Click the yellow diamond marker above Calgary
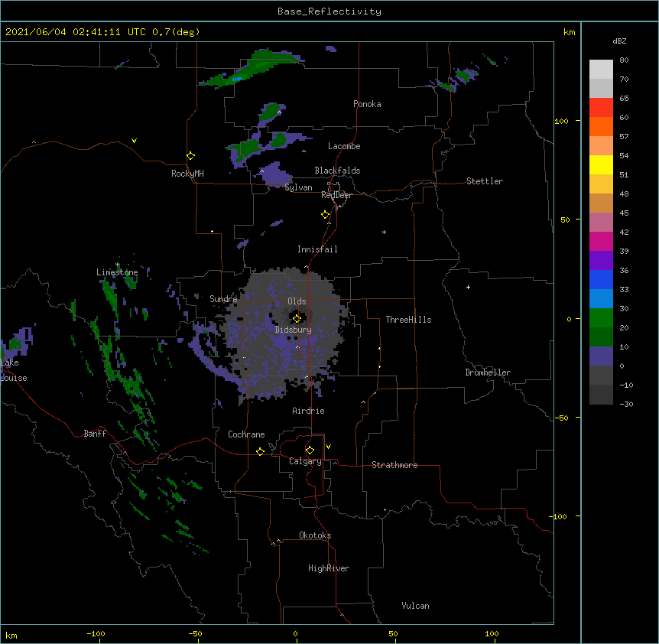 click(x=310, y=450)
